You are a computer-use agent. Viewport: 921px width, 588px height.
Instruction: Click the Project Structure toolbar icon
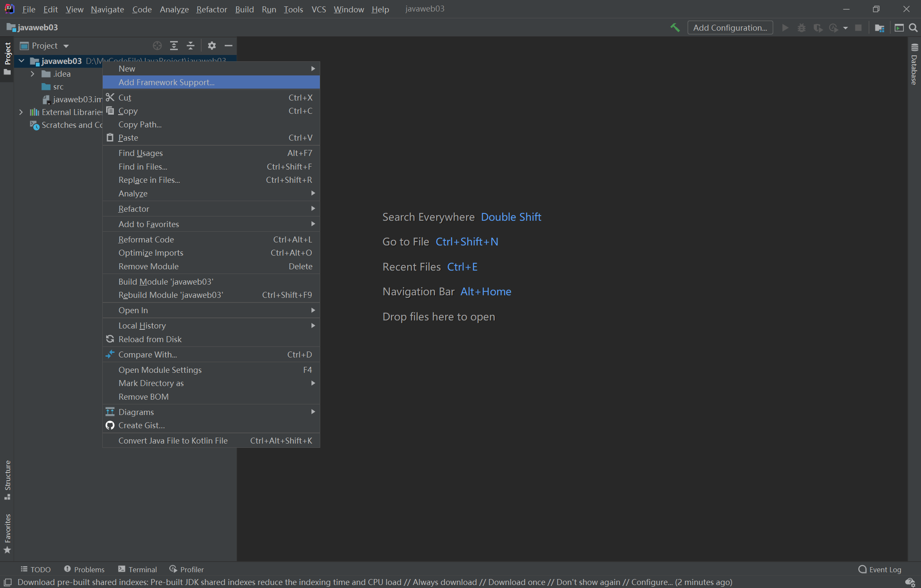tap(879, 28)
